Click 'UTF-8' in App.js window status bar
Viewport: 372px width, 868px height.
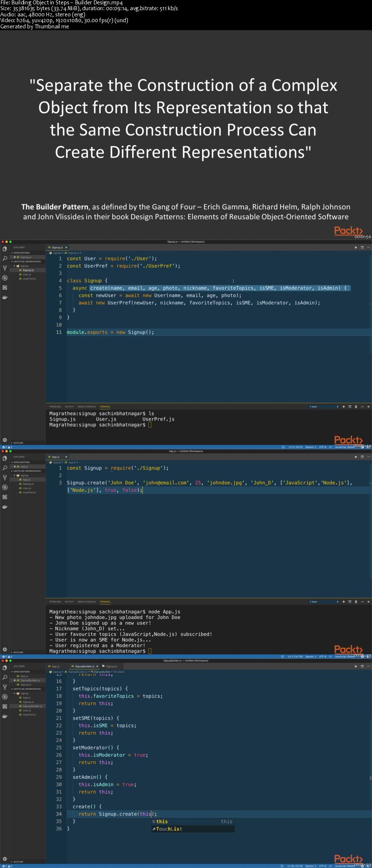(x=323, y=657)
